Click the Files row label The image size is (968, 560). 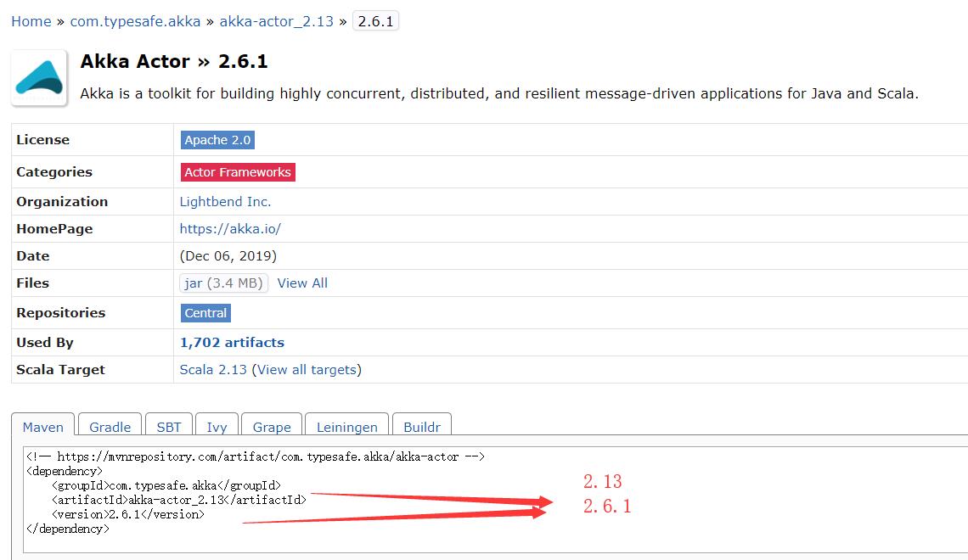click(x=33, y=283)
